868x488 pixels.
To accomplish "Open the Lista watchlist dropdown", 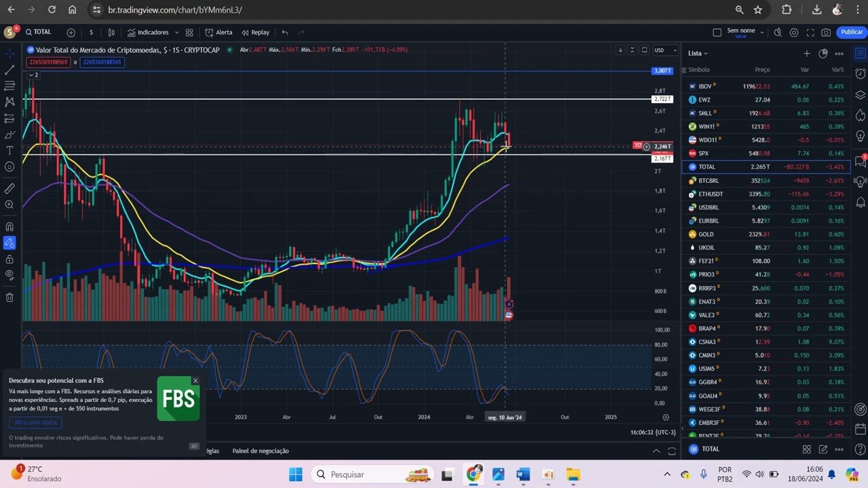I will pos(698,53).
